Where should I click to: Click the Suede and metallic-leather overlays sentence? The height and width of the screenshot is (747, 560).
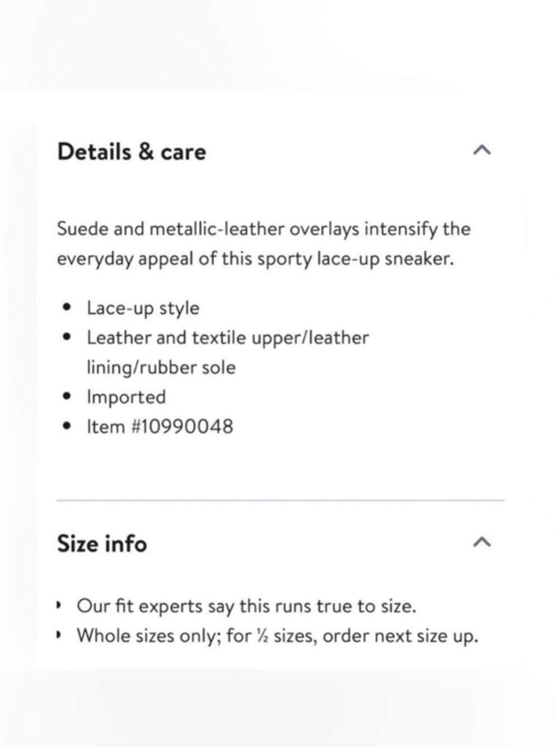(x=263, y=229)
